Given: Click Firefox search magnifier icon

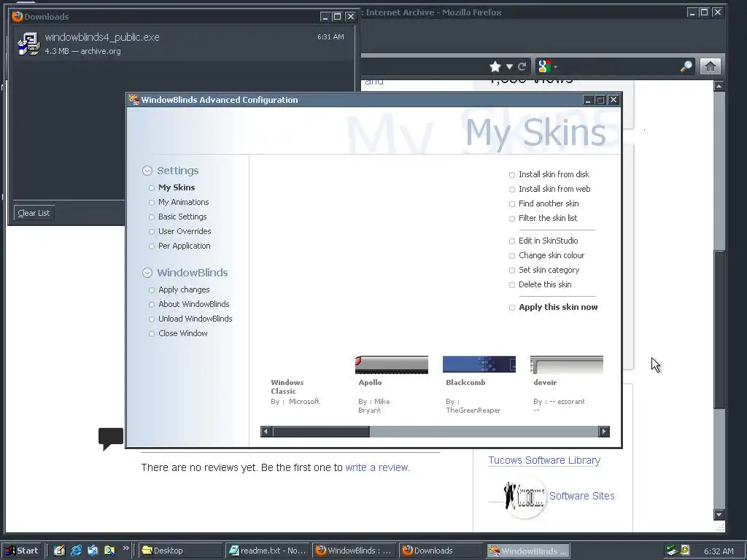Looking at the screenshot, I should (x=686, y=66).
